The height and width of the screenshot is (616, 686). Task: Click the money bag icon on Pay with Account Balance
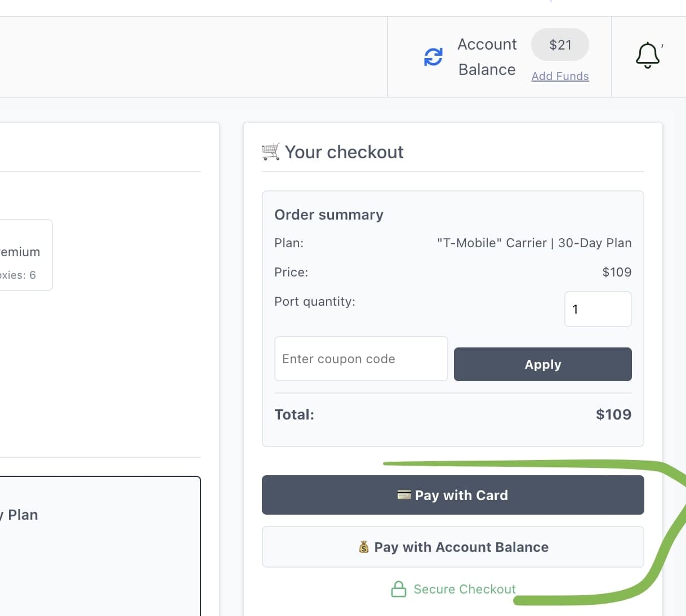click(364, 547)
